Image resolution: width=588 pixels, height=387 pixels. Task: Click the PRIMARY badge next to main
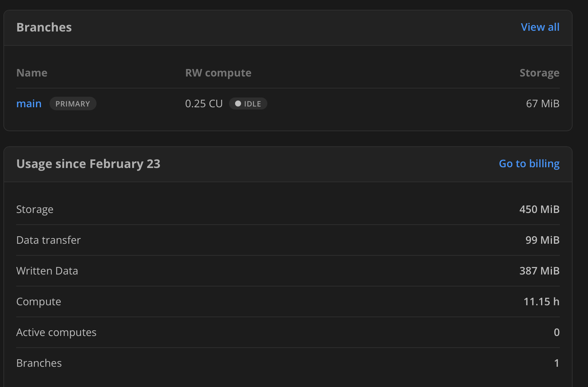[73, 104]
